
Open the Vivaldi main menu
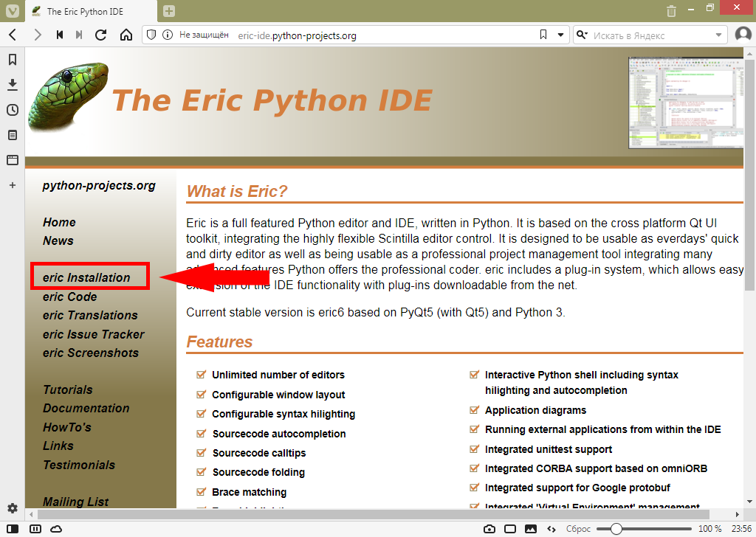click(12, 11)
